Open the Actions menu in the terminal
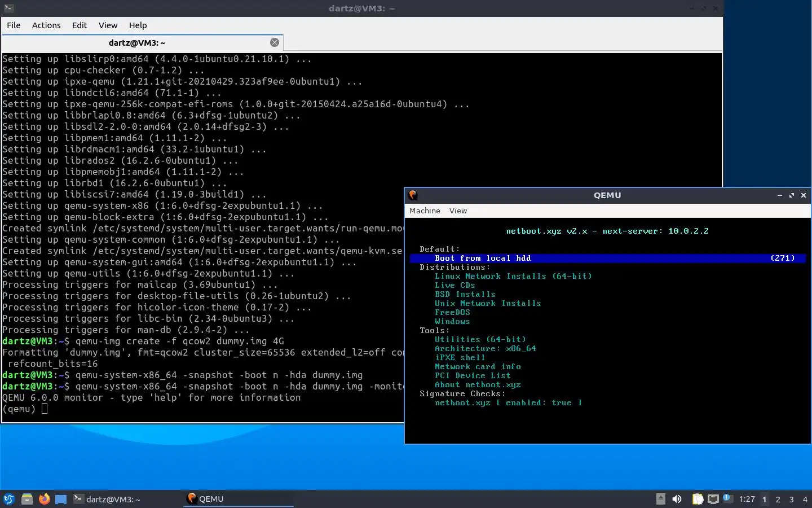The image size is (812, 508). pos(46,25)
